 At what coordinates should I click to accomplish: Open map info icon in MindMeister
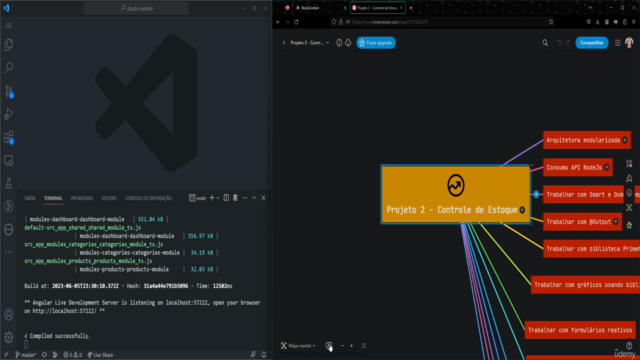click(339, 43)
